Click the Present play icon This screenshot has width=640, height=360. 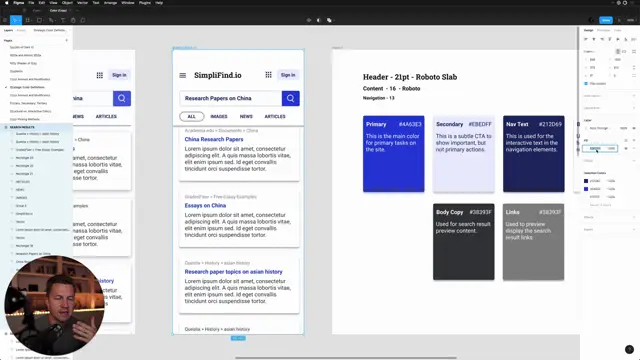tap(620, 20)
